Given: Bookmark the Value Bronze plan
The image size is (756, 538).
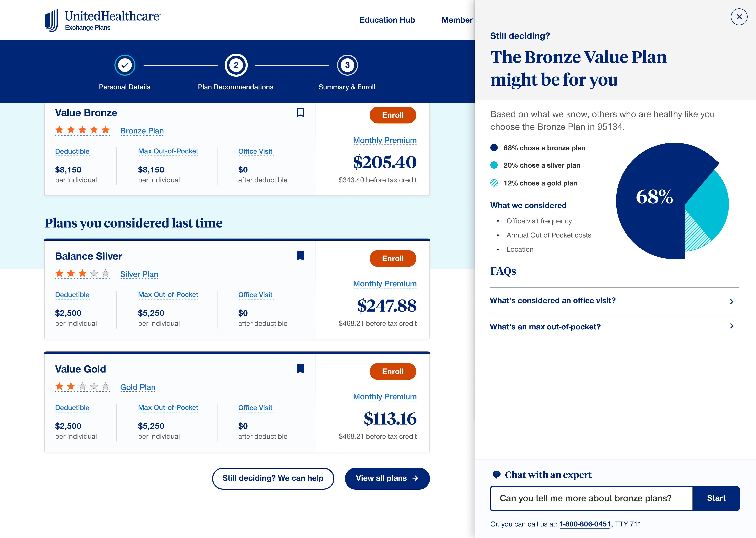Looking at the screenshot, I should (300, 113).
